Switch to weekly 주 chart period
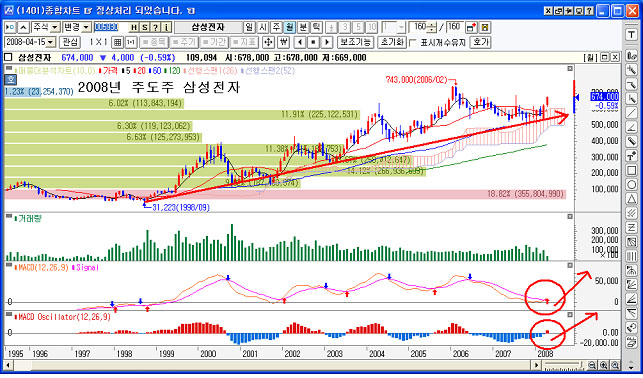The image size is (643, 378). click(276, 27)
